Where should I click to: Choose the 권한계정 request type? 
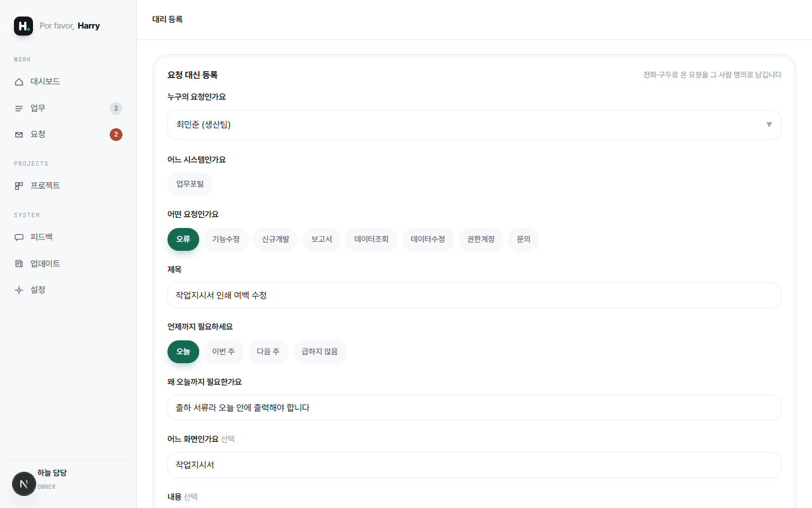tap(481, 239)
